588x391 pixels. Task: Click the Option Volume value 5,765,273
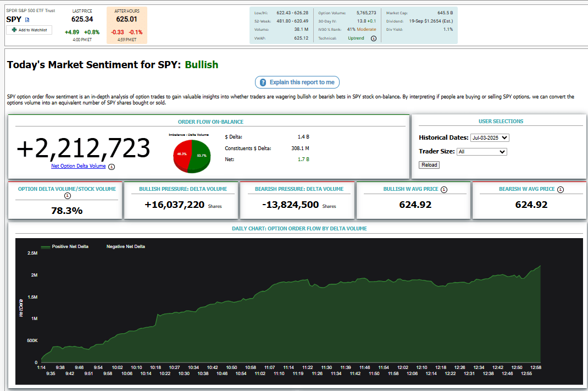[x=367, y=13]
